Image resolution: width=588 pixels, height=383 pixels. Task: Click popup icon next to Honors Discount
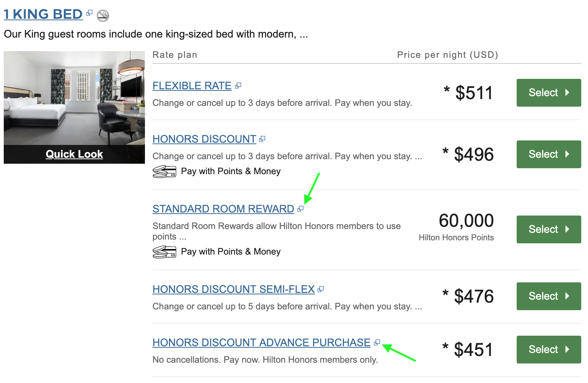click(x=262, y=139)
